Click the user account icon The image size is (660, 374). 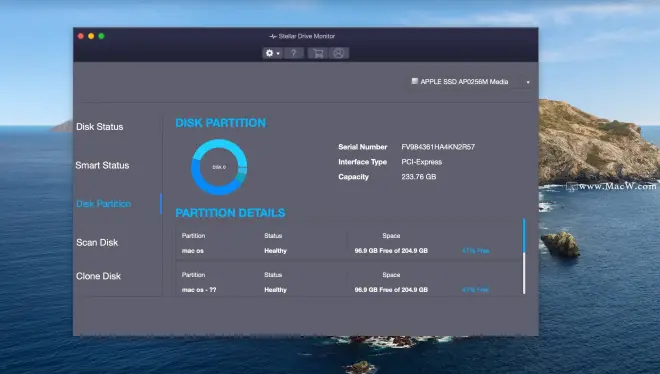click(x=338, y=53)
